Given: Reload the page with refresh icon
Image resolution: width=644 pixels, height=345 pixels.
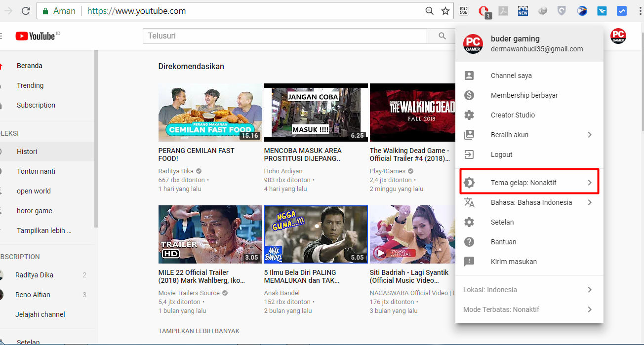Looking at the screenshot, I should point(26,11).
